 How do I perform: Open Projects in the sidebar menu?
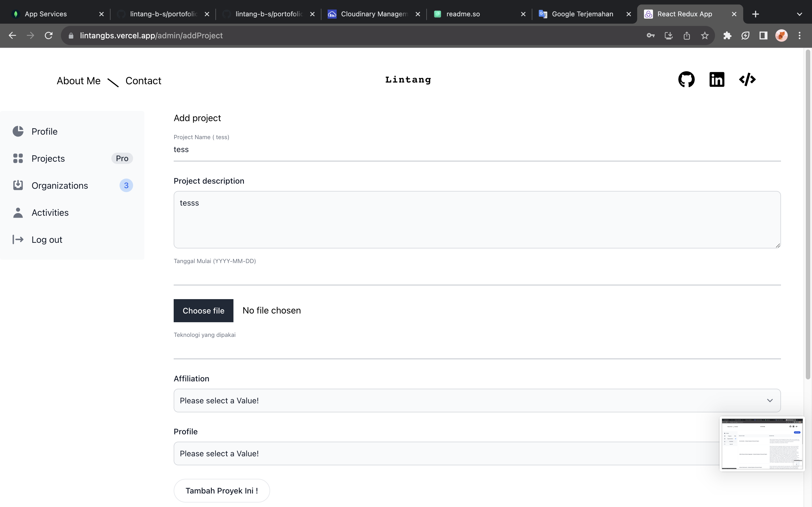(x=48, y=158)
